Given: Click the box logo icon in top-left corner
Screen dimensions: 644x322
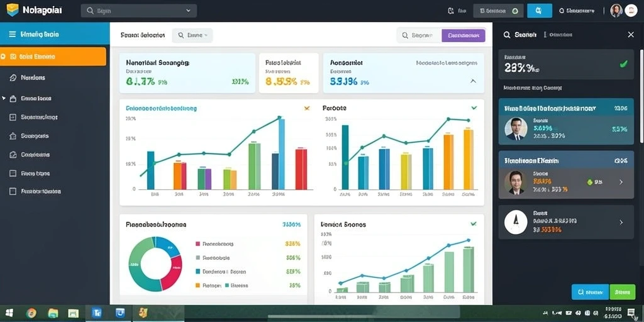Looking at the screenshot, I should click(x=13, y=10).
